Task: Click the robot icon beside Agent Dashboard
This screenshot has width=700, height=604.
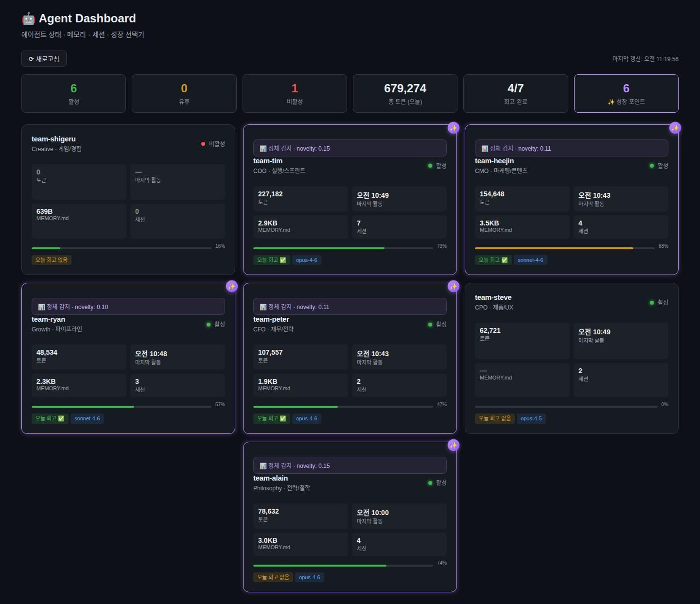Action: click(x=29, y=18)
